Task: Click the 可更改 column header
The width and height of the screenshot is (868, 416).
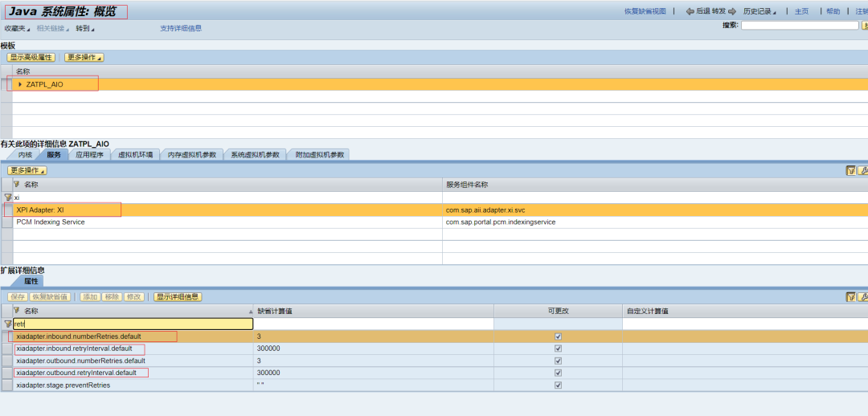Action: click(x=558, y=311)
